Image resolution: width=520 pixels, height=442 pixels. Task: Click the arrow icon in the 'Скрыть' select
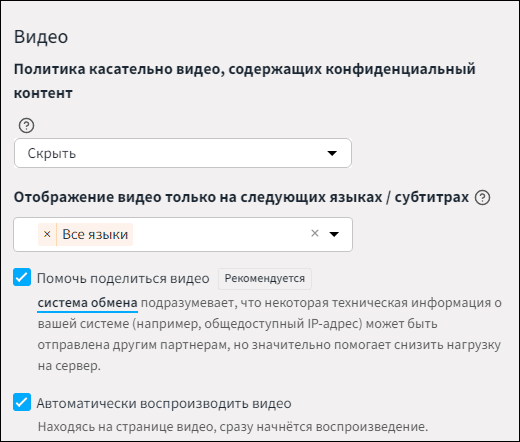[x=332, y=153]
